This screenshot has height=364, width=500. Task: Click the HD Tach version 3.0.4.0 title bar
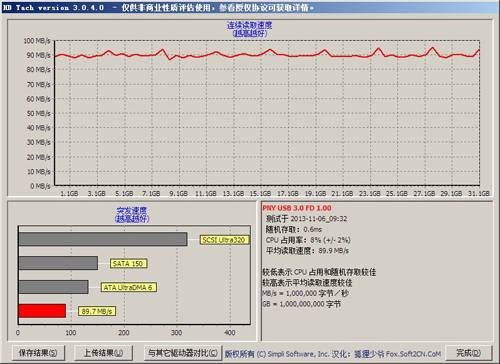tap(250, 8)
